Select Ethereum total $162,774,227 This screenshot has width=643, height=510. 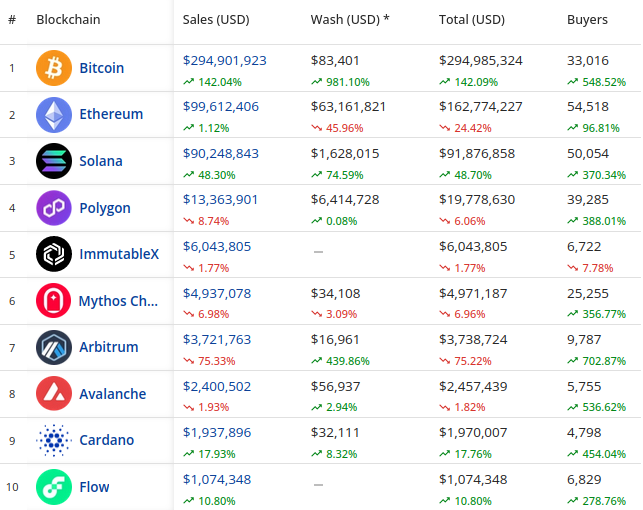481,107
